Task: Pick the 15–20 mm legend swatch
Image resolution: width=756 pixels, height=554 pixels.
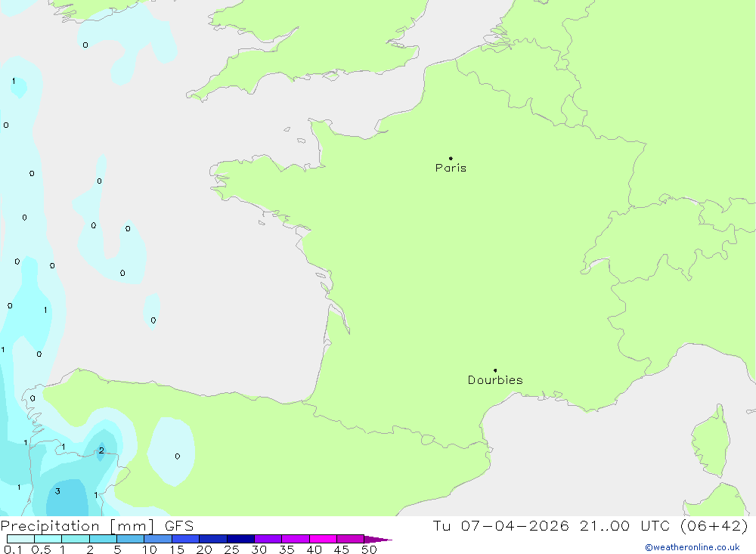Action: click(186, 539)
